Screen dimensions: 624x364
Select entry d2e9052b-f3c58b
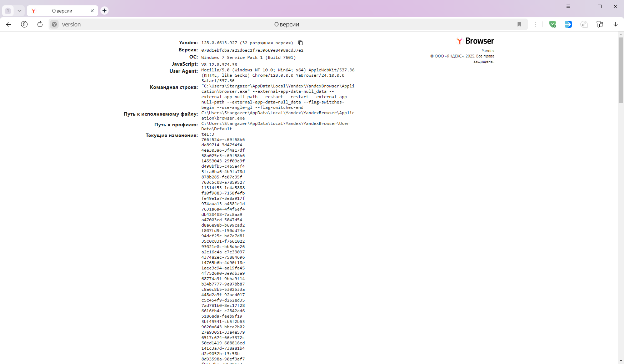(220, 354)
